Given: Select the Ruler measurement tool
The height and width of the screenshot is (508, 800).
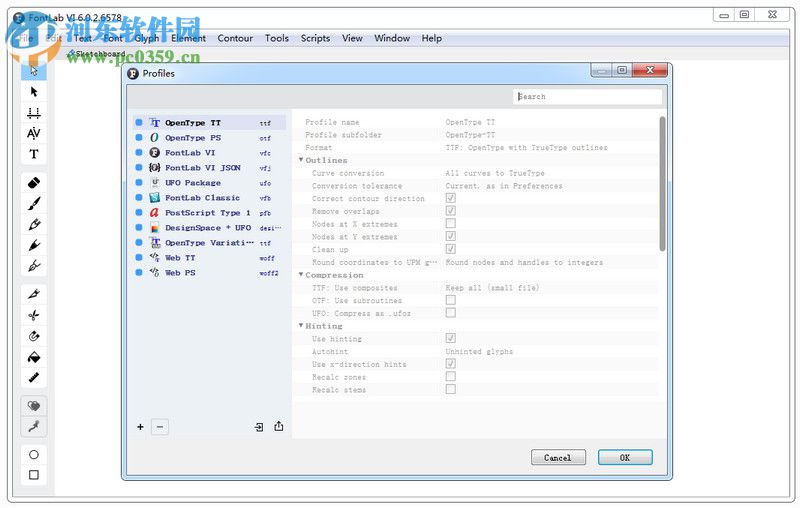Looking at the screenshot, I should point(34,378).
